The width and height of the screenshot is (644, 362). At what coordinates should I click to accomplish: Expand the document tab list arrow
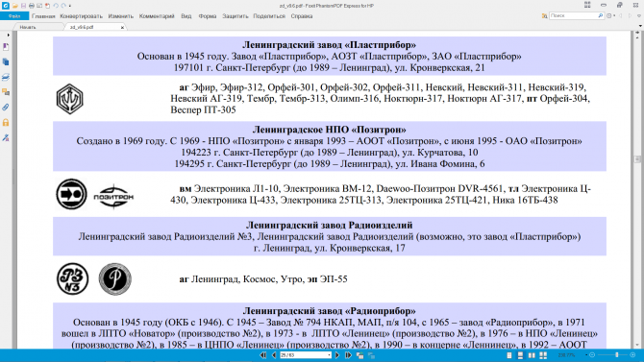point(640,26)
